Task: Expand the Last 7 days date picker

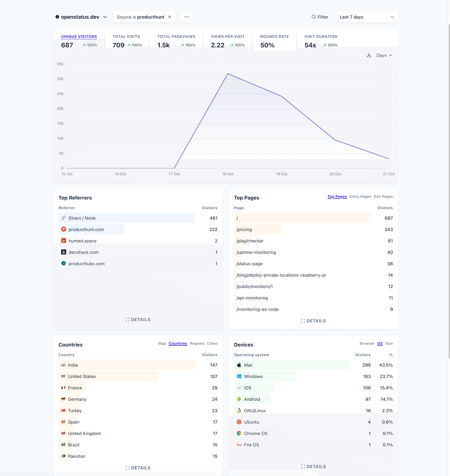Action: click(367, 17)
